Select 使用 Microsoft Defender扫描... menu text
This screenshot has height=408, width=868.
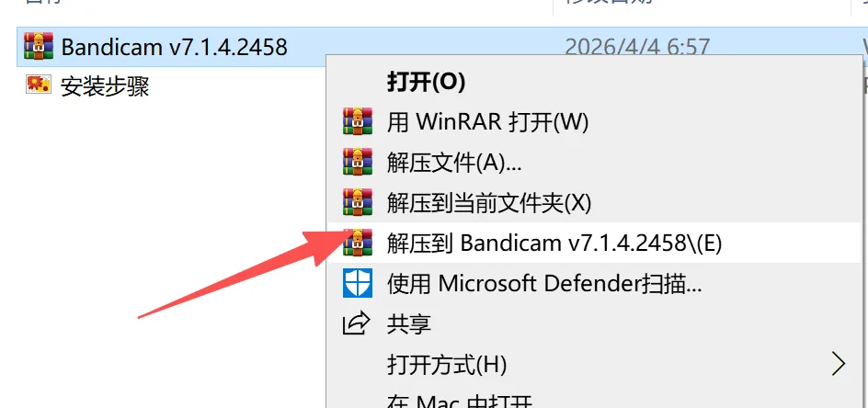[544, 283]
